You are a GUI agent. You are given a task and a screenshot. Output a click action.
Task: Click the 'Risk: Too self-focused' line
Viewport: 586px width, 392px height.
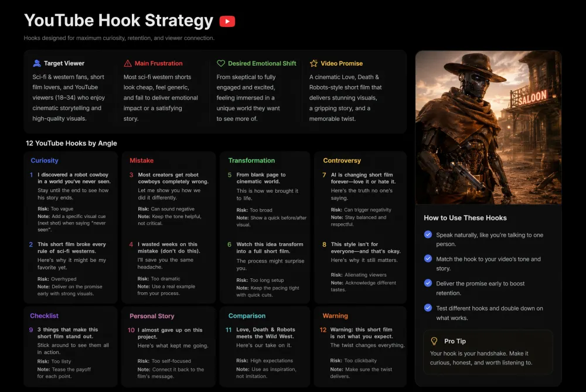[164, 361]
